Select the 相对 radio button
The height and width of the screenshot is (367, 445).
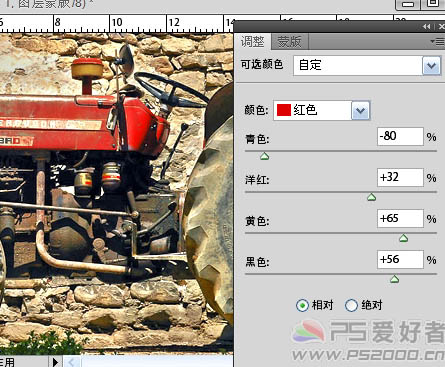302,305
